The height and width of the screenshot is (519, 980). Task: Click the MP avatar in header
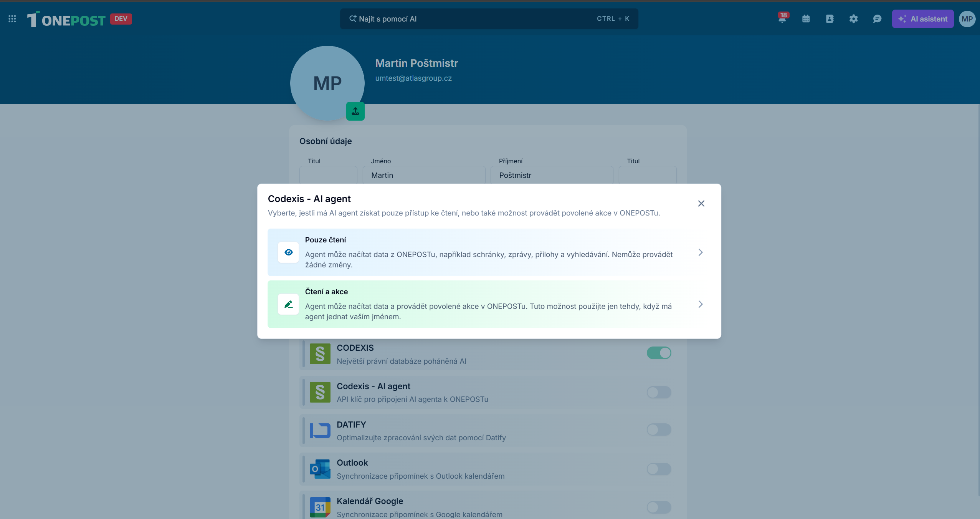pos(967,19)
